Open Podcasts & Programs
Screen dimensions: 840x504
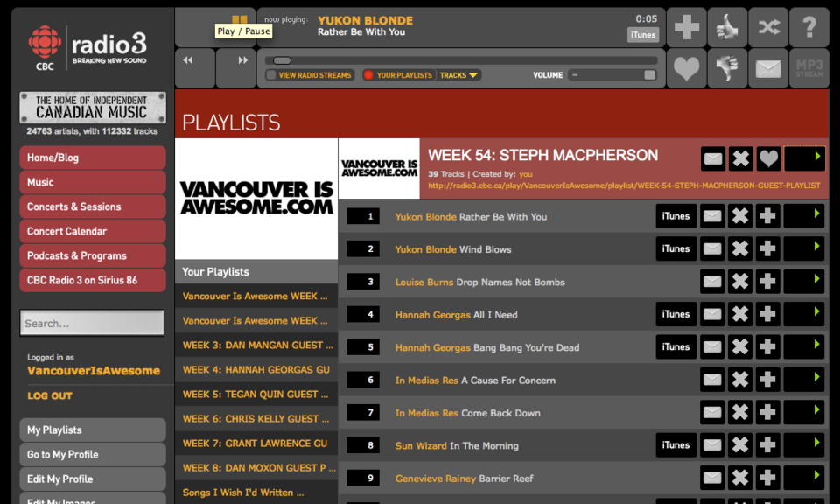(x=93, y=256)
